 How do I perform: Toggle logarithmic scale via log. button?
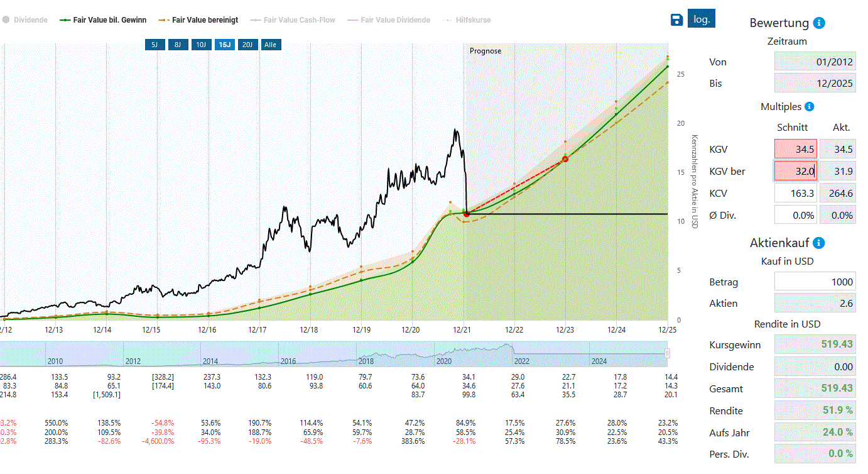coord(701,18)
